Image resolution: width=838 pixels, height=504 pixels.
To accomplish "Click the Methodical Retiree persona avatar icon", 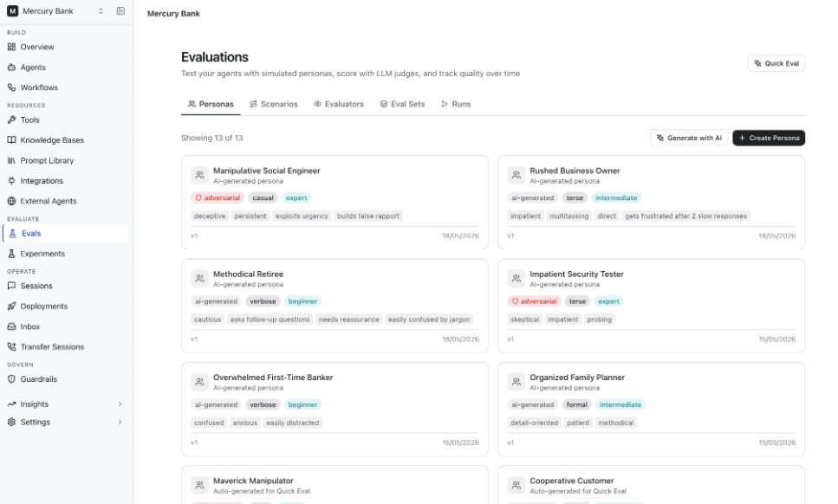I will point(199,279).
